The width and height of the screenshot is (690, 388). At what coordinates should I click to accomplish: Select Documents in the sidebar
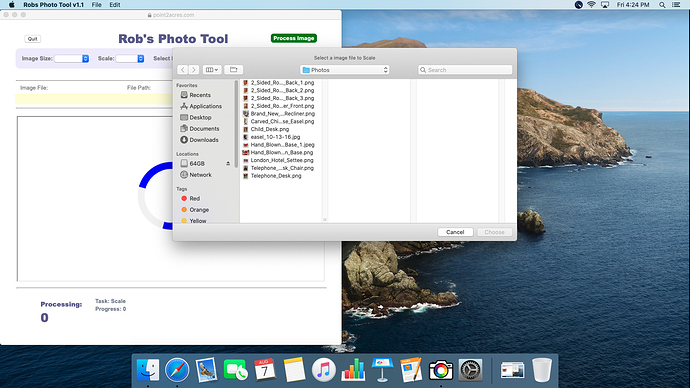pos(200,128)
